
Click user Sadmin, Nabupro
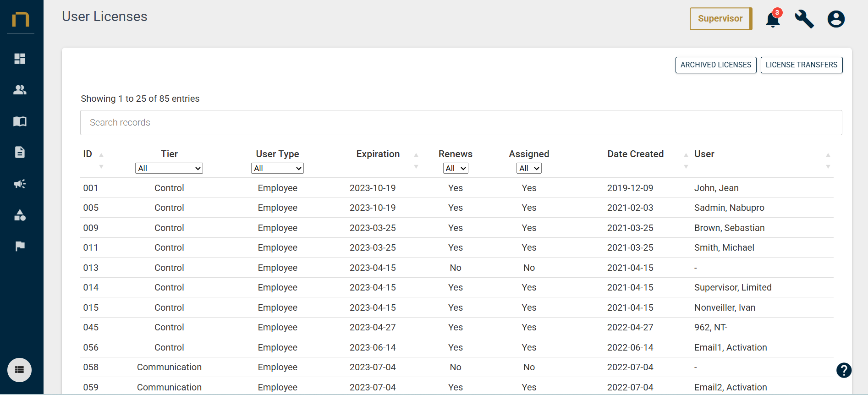pos(729,208)
